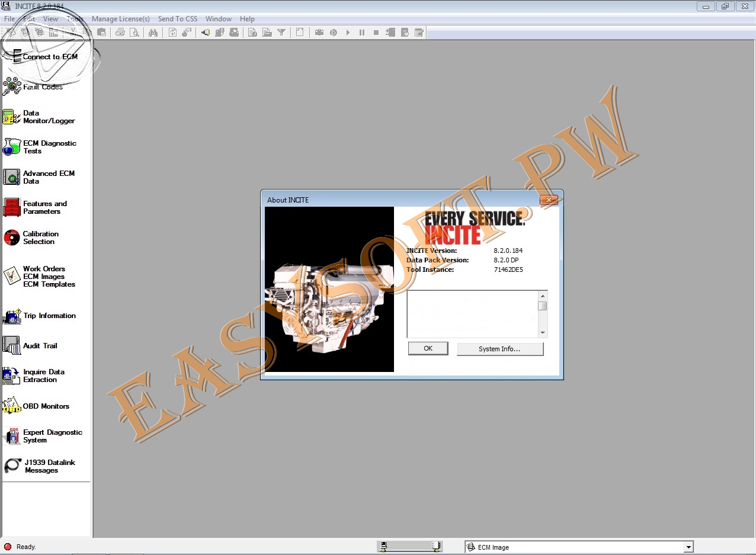Open the Window menu
This screenshot has width=756, height=555.
219,19
